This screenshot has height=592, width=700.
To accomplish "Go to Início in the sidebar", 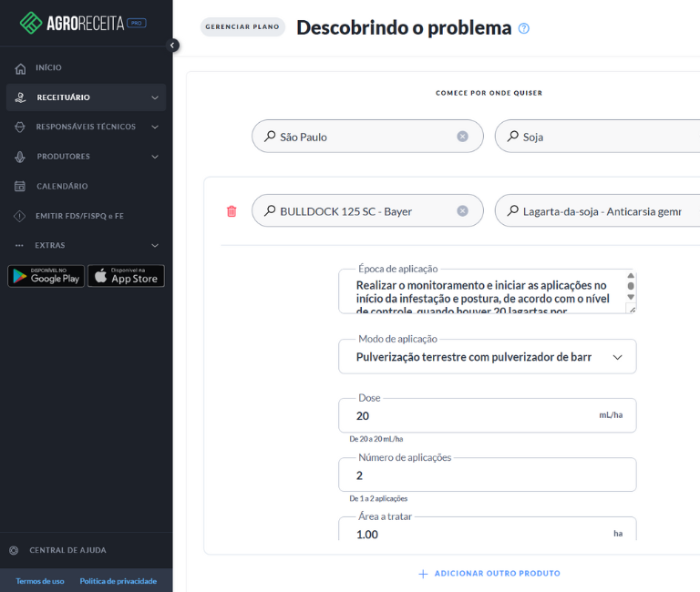I will click(x=48, y=68).
